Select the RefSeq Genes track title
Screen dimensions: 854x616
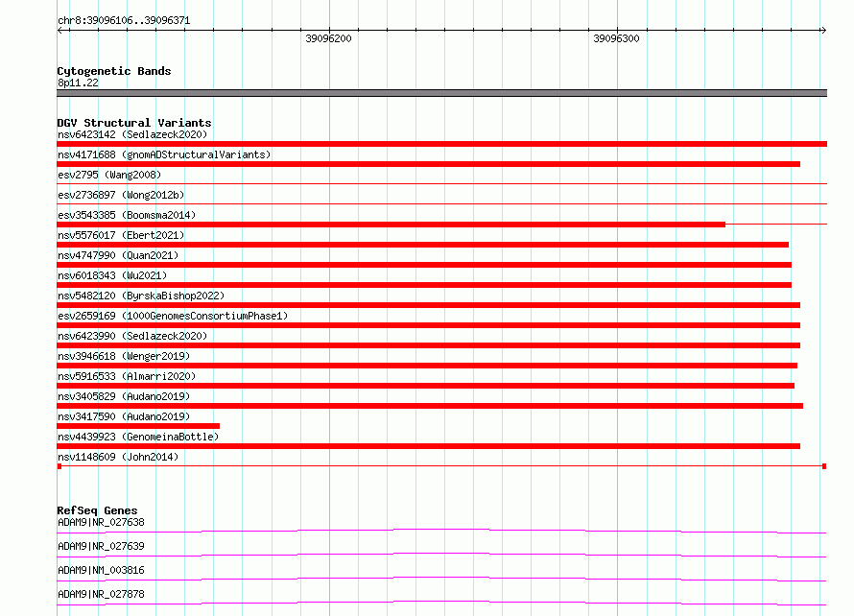pos(98,510)
